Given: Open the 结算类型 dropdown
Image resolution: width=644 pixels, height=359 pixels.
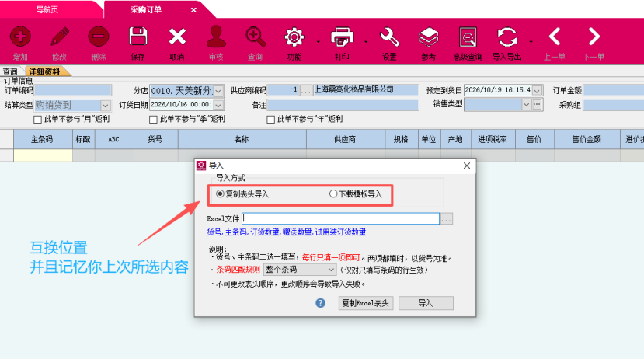Looking at the screenshot, I should (x=106, y=106).
